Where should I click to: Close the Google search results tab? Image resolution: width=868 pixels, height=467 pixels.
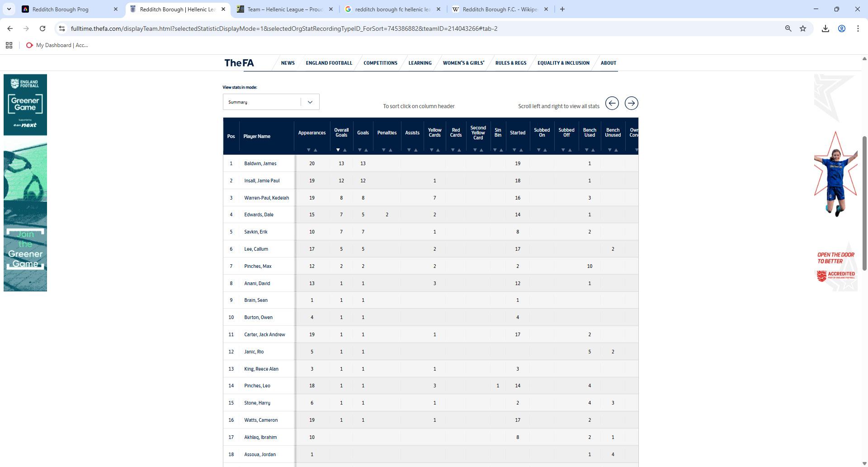click(439, 9)
